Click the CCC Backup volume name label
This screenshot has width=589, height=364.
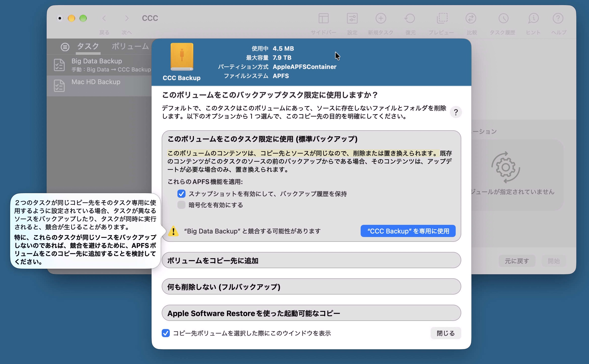(181, 78)
